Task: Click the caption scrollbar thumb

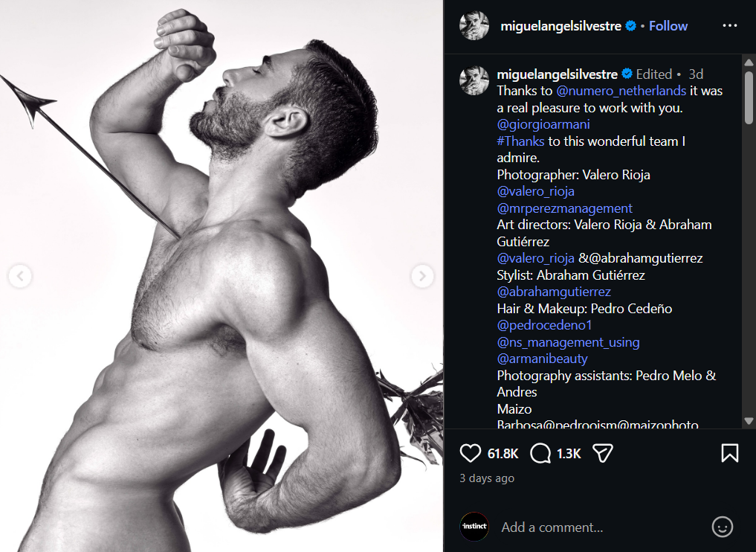Action: coord(749,97)
